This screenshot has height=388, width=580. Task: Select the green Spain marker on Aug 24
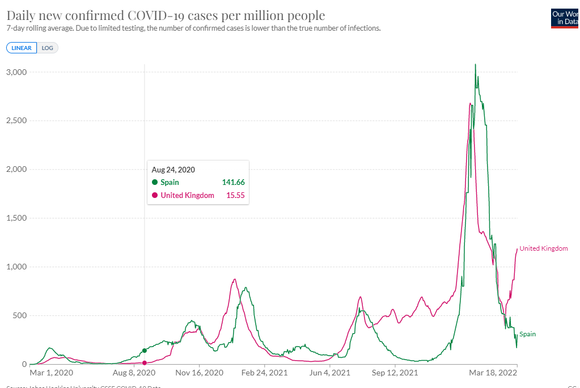[145, 350]
